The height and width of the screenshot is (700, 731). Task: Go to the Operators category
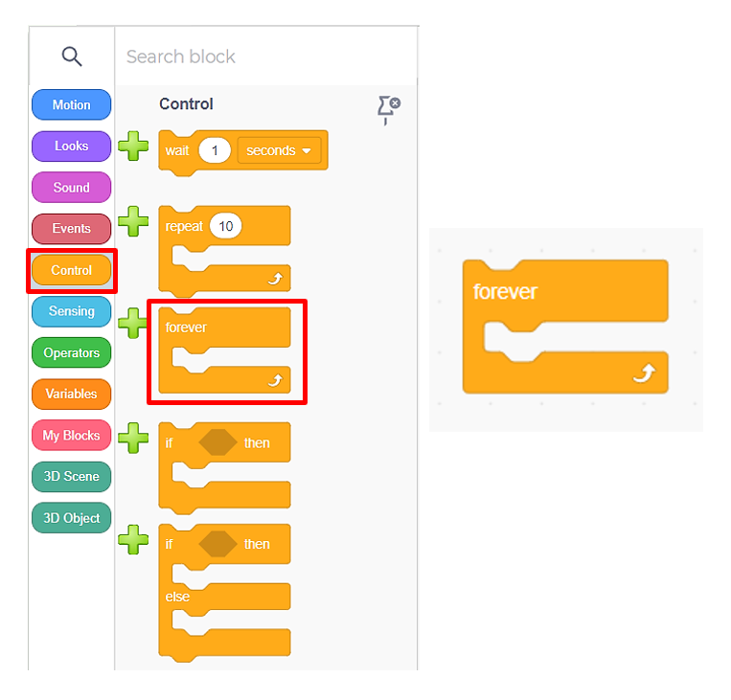(x=71, y=353)
